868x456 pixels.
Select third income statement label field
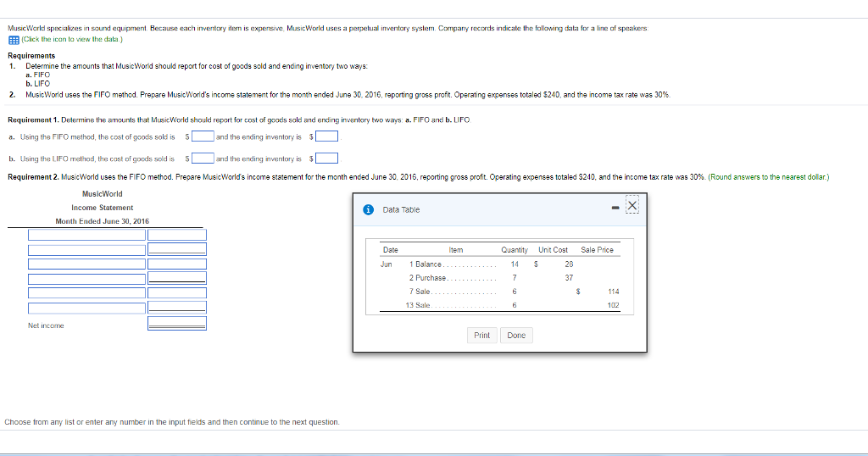pyautogui.click(x=87, y=264)
